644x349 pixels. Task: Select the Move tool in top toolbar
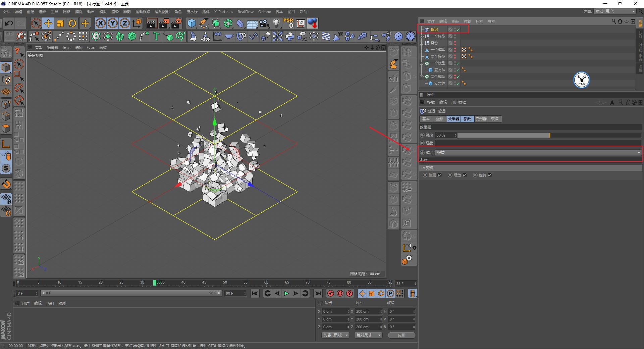coord(48,23)
